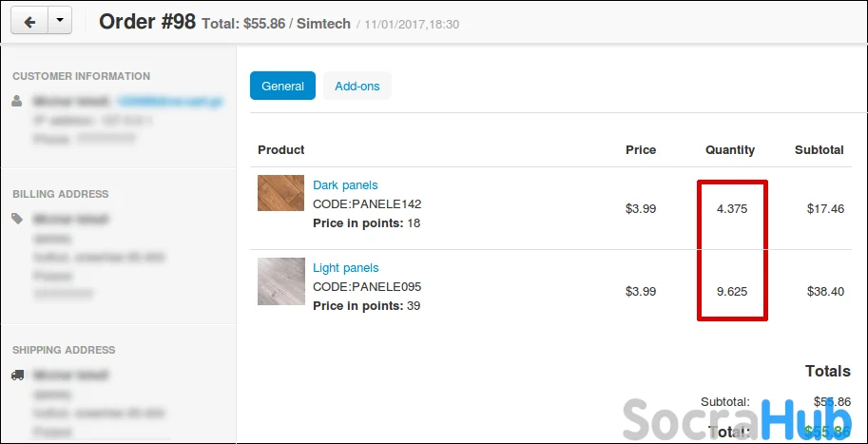Click the back arrow button

[x=29, y=22]
